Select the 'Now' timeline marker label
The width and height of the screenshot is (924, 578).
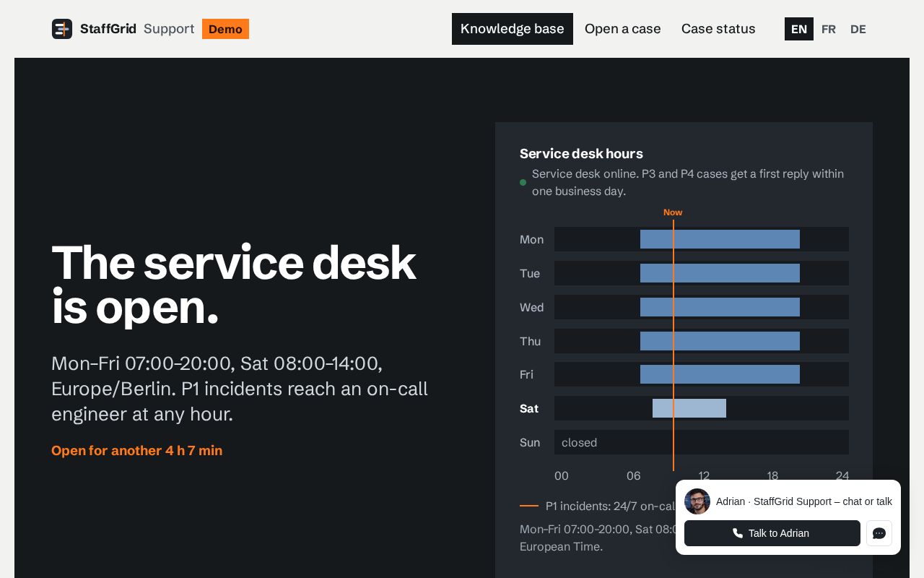pyautogui.click(x=673, y=212)
